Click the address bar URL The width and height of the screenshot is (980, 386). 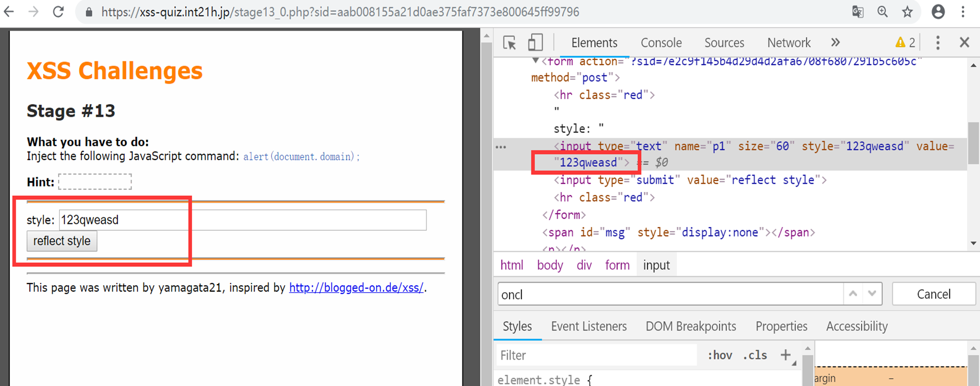click(340, 12)
